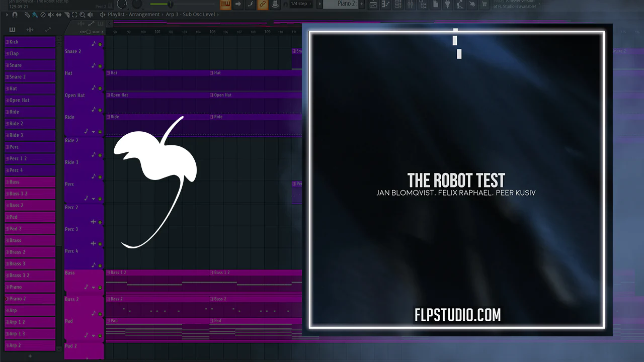Select the Slice tool
Viewport: 644px width, 362px height.
(66, 15)
